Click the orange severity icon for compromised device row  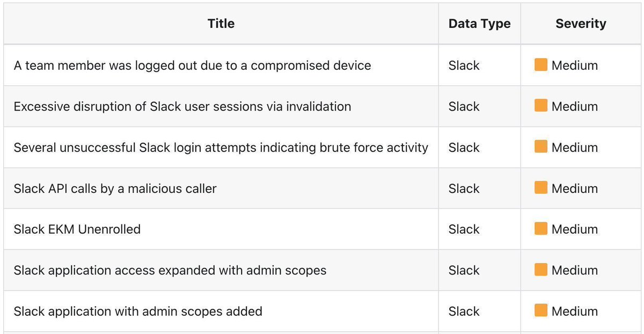pyautogui.click(x=541, y=65)
